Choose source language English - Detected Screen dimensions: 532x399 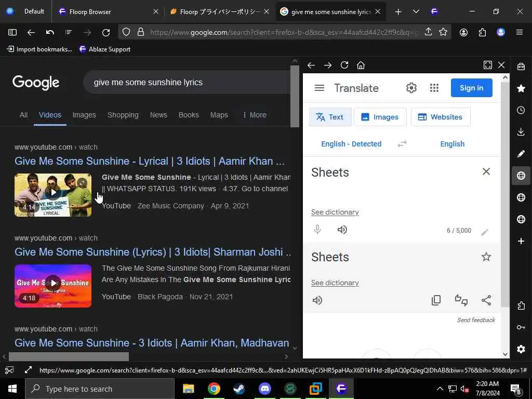tap(351, 144)
